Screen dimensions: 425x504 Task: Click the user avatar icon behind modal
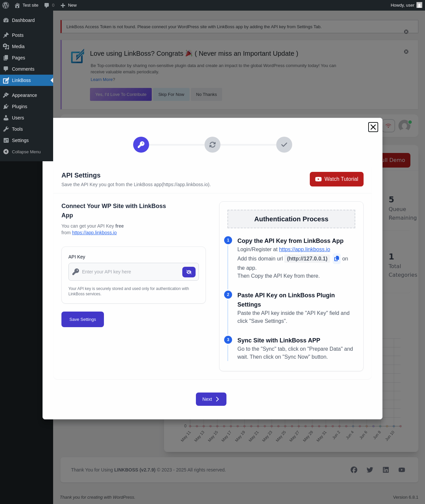[405, 125]
